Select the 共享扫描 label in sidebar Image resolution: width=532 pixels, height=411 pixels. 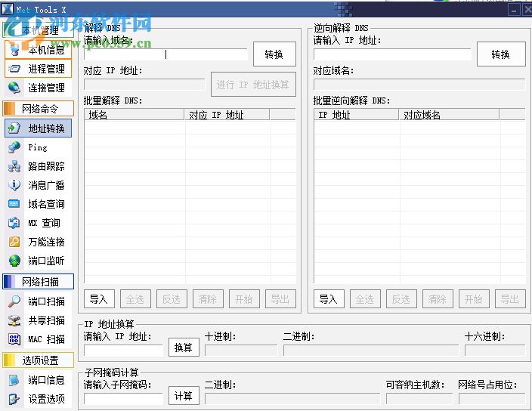[47, 320]
